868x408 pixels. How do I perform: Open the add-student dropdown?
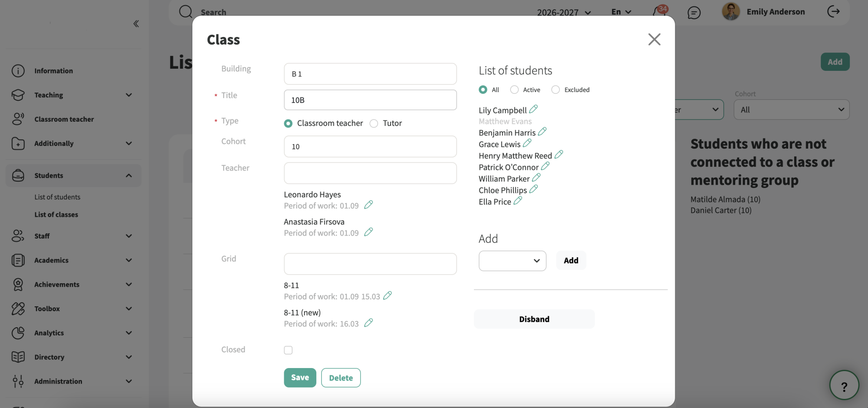point(513,261)
